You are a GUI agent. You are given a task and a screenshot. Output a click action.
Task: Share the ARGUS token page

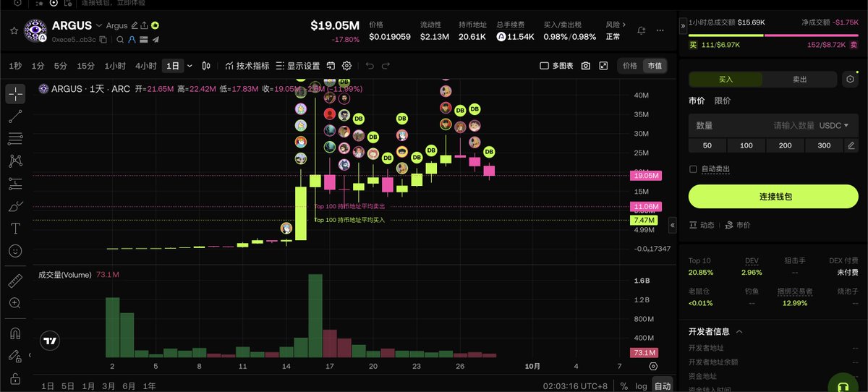click(x=145, y=26)
